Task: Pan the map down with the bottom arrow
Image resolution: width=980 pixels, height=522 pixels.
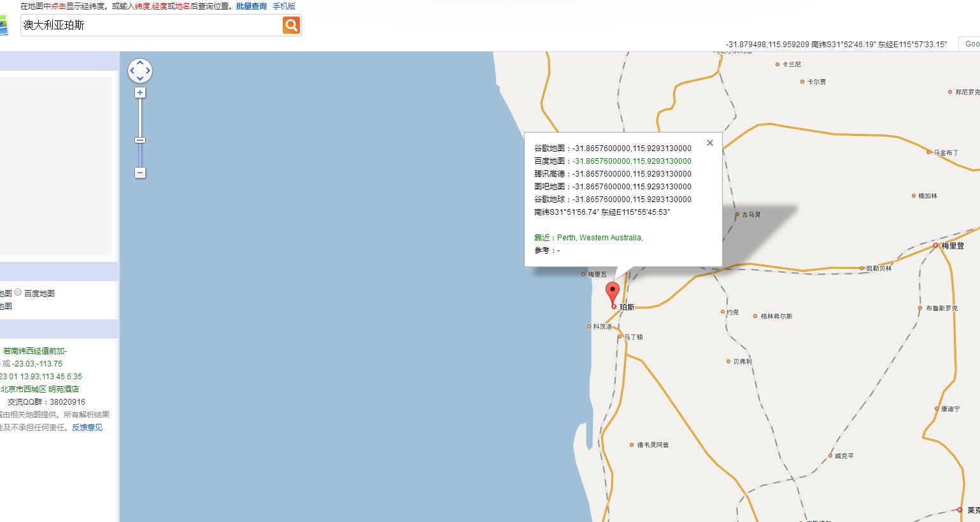Action: (x=140, y=79)
